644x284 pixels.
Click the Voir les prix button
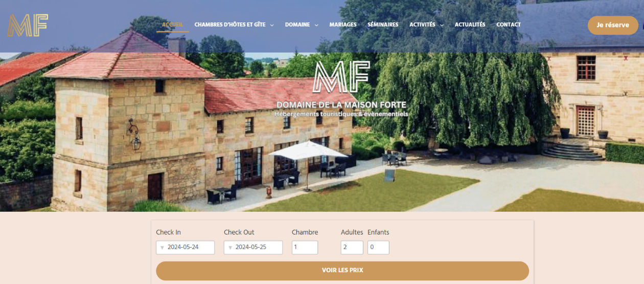click(342, 271)
